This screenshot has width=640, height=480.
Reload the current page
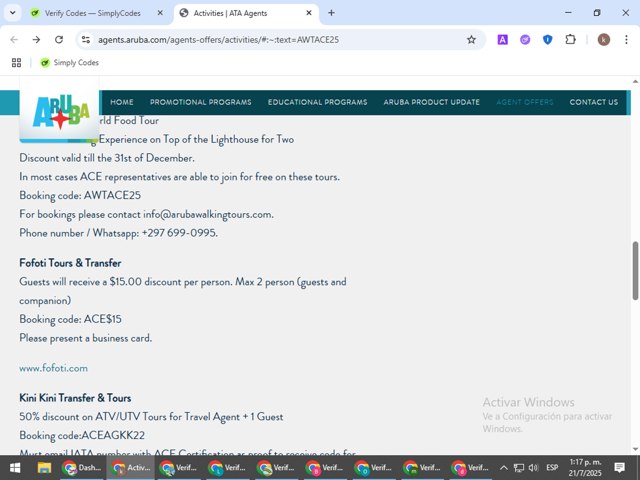[x=59, y=40]
